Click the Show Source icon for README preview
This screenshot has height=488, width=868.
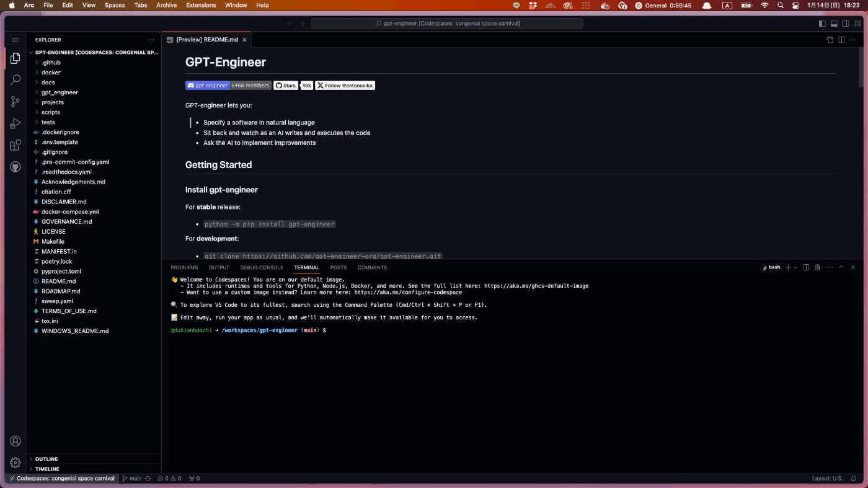click(830, 40)
